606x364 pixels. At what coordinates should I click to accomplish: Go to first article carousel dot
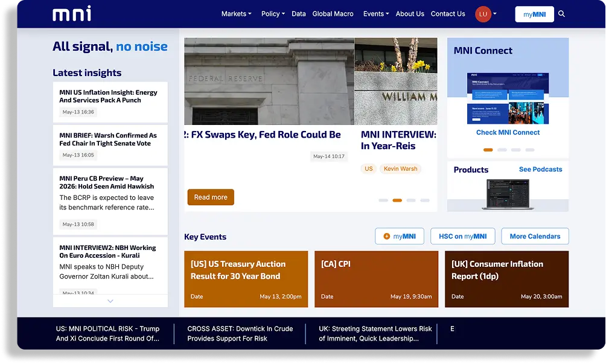(x=383, y=200)
